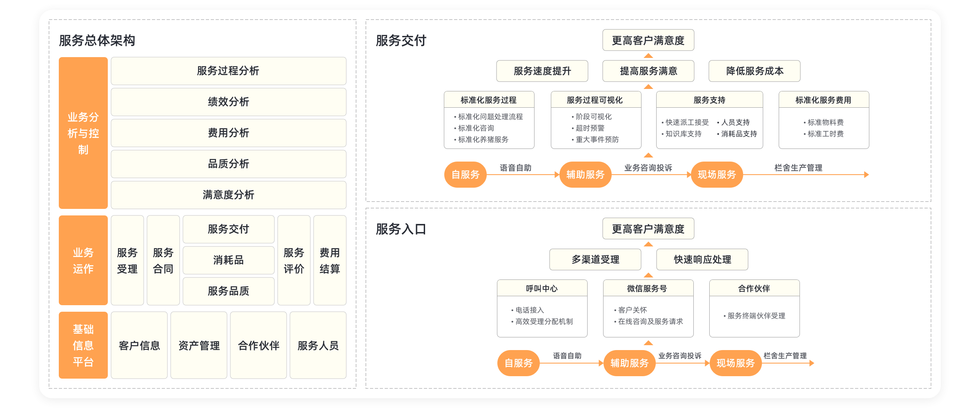Click the 标准化服务过程 card header

tap(489, 100)
